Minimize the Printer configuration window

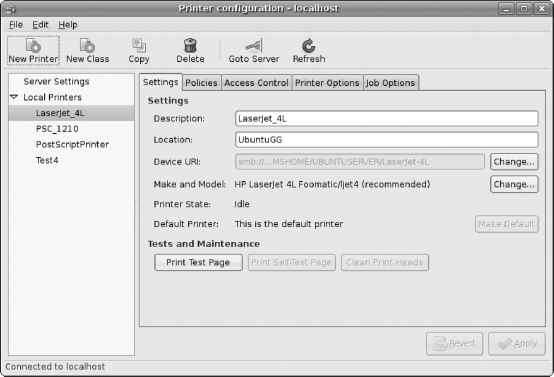[x=506, y=8]
